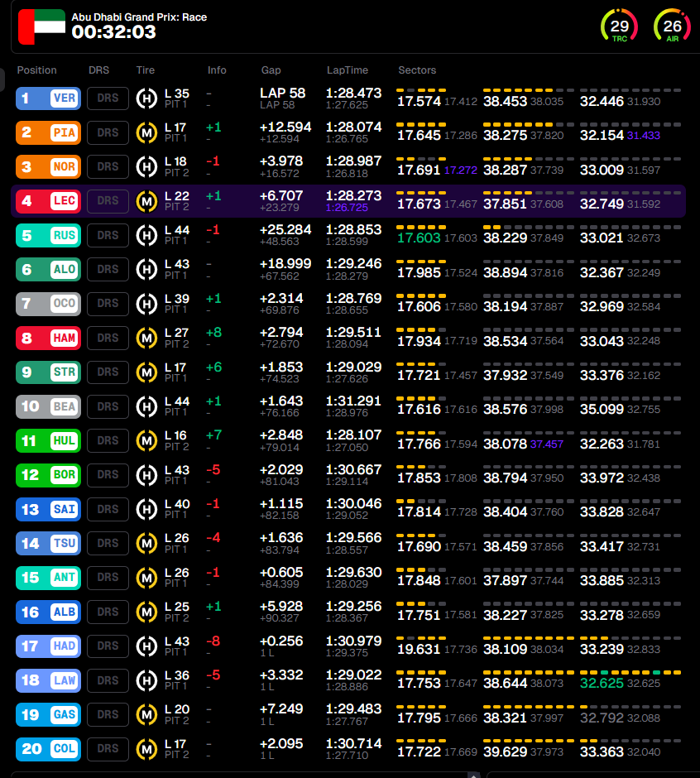Viewport: 700px width, 778px height.
Task: Click the hard tire icon in VER row
Action: (x=146, y=98)
